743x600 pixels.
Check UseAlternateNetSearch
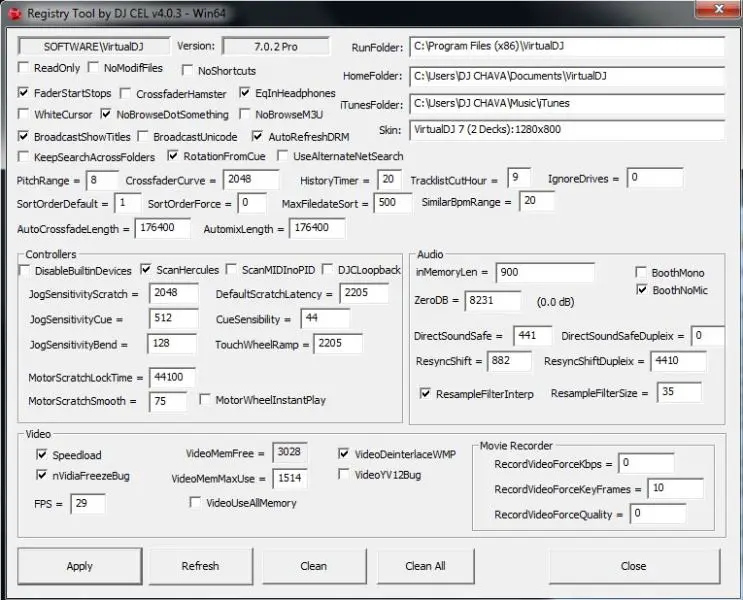pyautogui.click(x=282, y=155)
